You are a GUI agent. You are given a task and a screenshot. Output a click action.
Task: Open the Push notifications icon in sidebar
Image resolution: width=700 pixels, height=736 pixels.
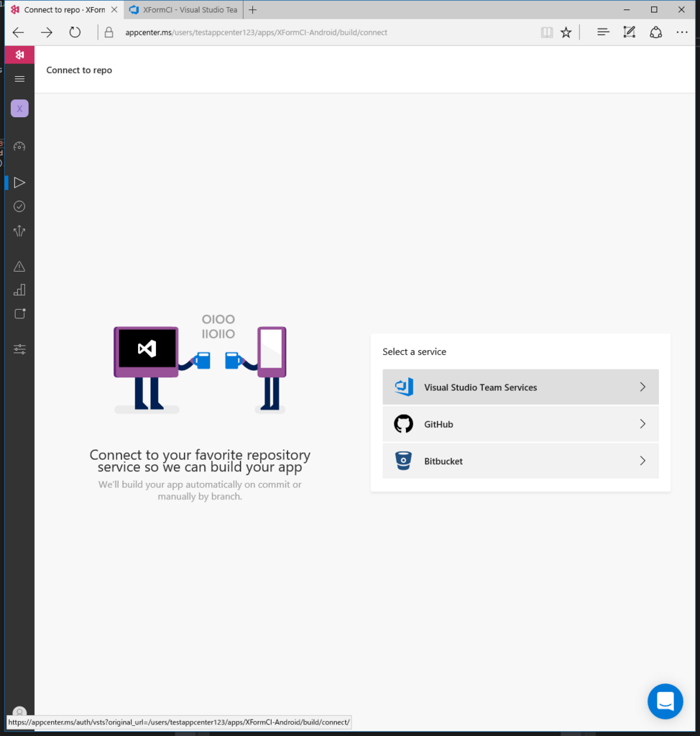click(x=19, y=313)
